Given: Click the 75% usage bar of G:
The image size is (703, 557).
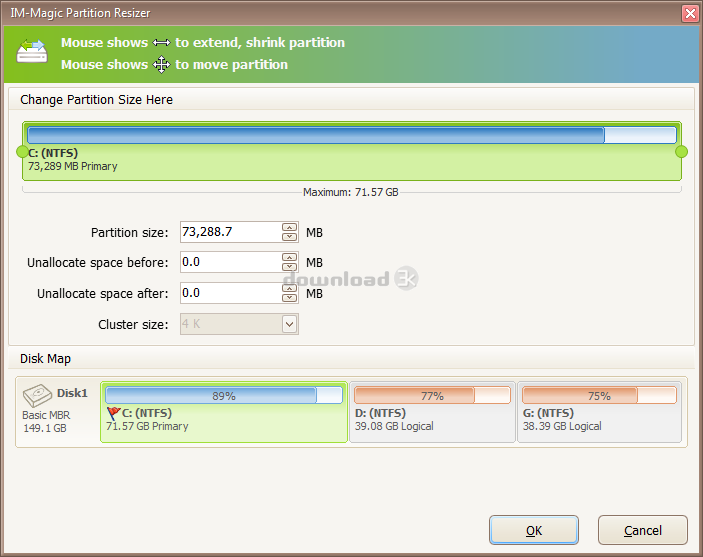Looking at the screenshot, I should pyautogui.click(x=599, y=396).
